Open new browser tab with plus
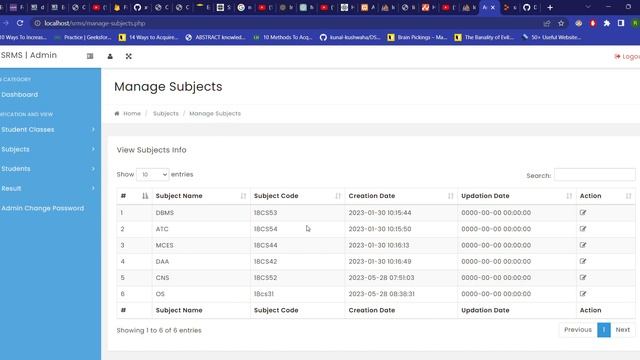 point(550,7)
